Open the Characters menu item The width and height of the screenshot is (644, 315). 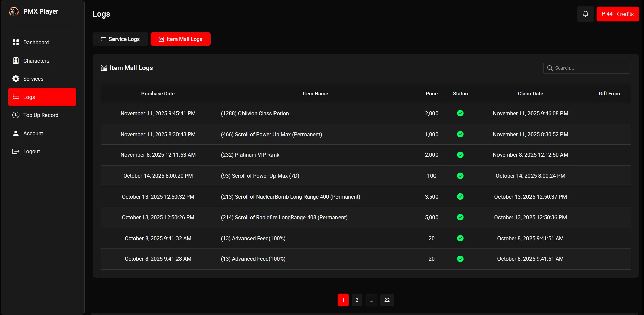[x=36, y=61]
